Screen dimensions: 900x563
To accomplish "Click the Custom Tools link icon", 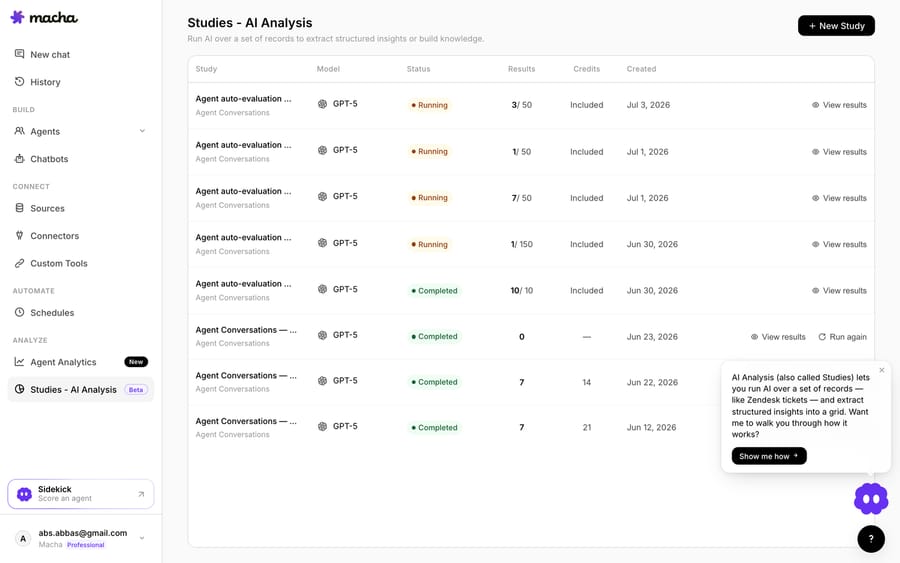I will (20, 263).
